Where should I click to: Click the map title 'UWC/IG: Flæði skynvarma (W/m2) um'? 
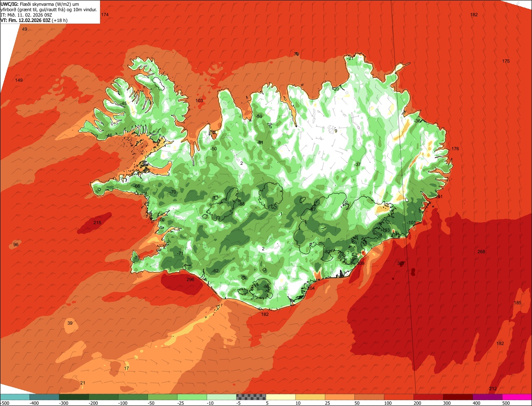pos(40,4)
